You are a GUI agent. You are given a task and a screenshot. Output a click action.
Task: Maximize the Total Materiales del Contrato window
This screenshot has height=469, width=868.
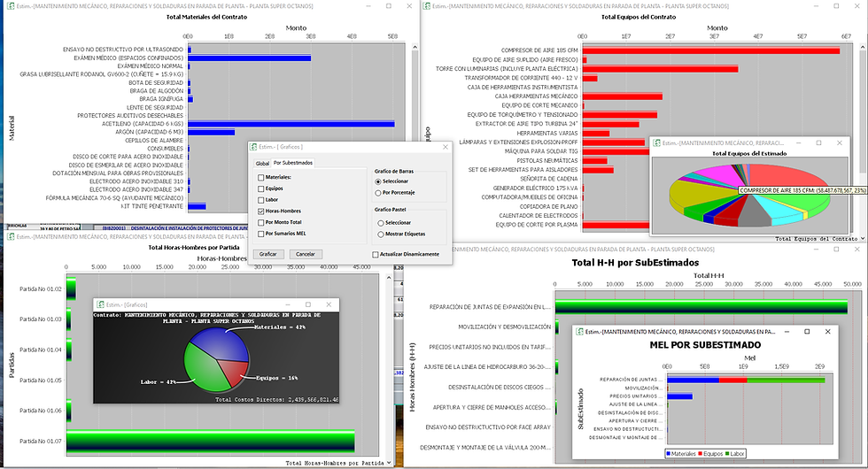coord(389,6)
